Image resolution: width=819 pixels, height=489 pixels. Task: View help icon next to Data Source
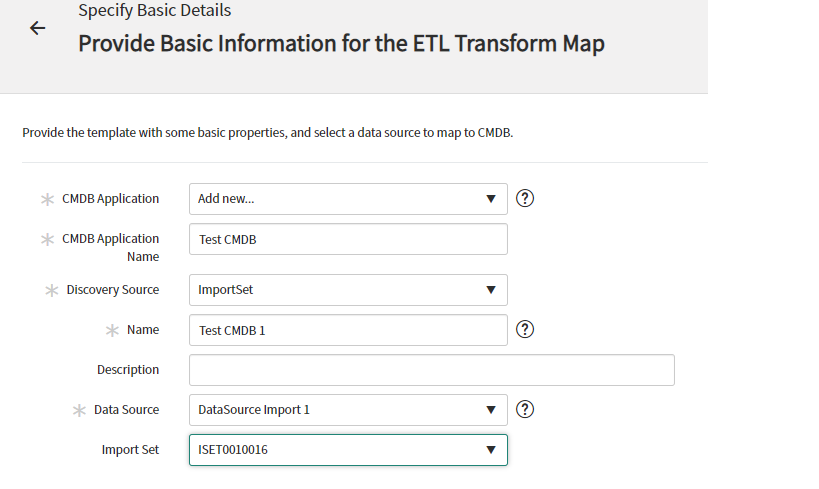(525, 410)
